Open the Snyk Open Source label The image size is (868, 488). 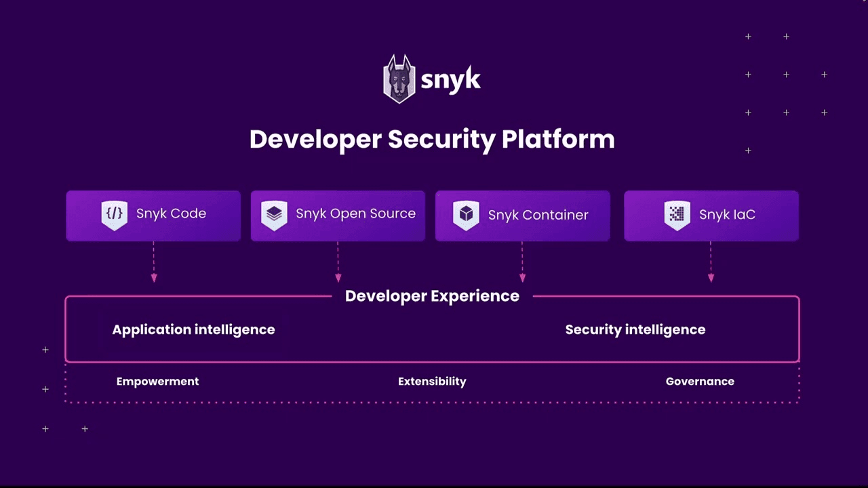pyautogui.click(x=355, y=213)
